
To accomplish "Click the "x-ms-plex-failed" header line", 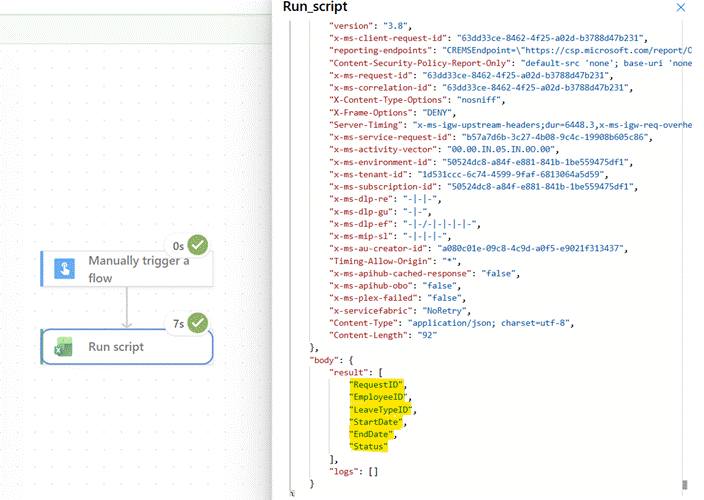I will [397, 298].
